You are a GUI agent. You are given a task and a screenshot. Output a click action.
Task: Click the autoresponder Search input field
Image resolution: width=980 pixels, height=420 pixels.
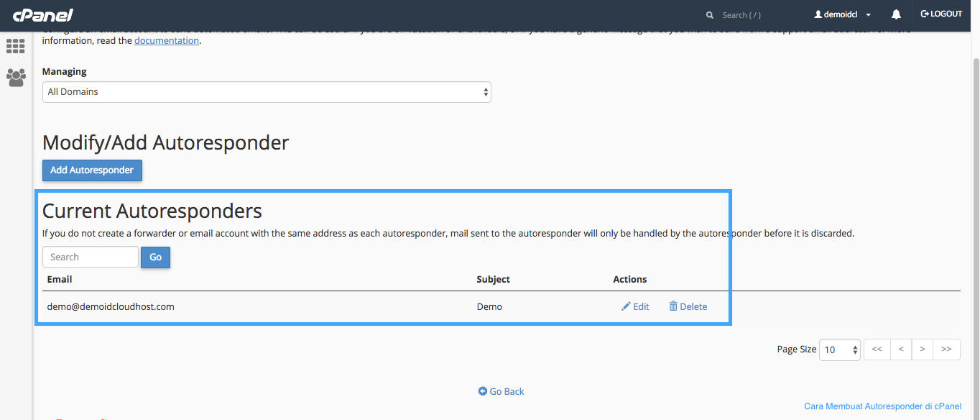90,257
